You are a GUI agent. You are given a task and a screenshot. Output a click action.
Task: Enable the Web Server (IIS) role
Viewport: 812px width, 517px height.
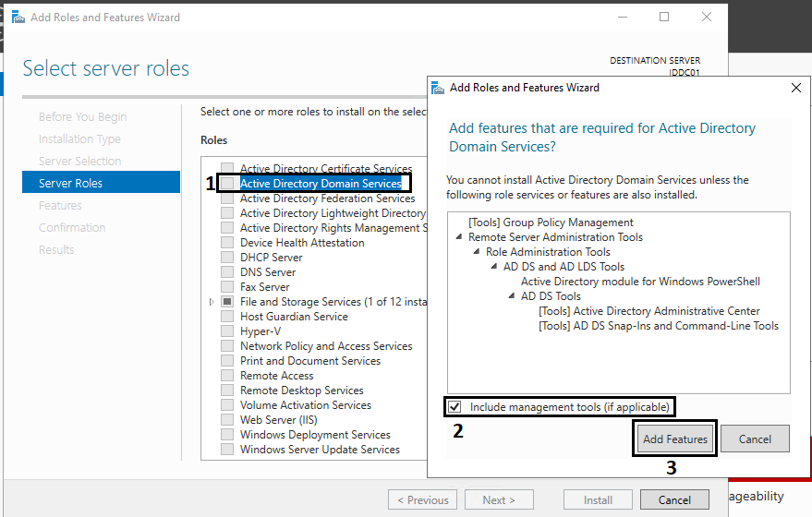[x=227, y=420]
